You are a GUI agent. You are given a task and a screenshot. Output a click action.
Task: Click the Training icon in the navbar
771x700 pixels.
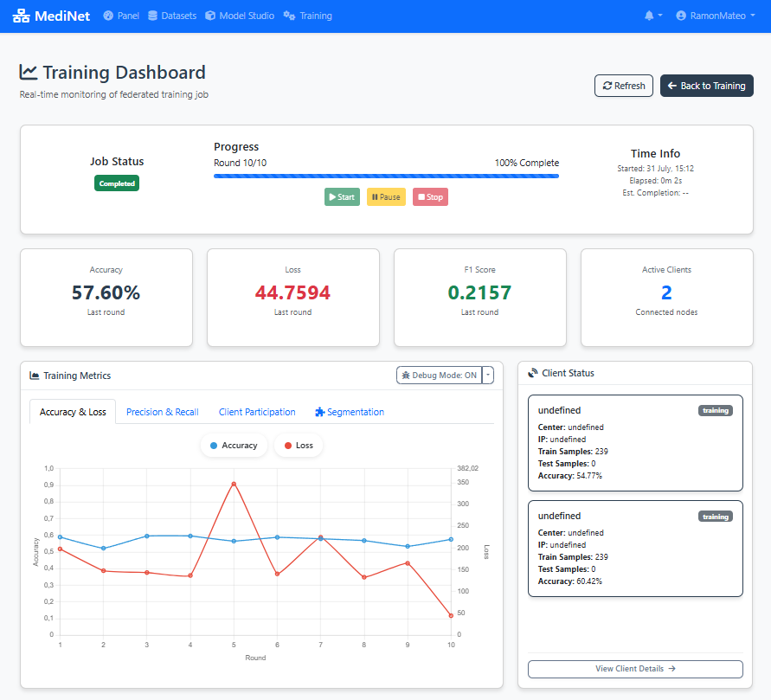[288, 15]
